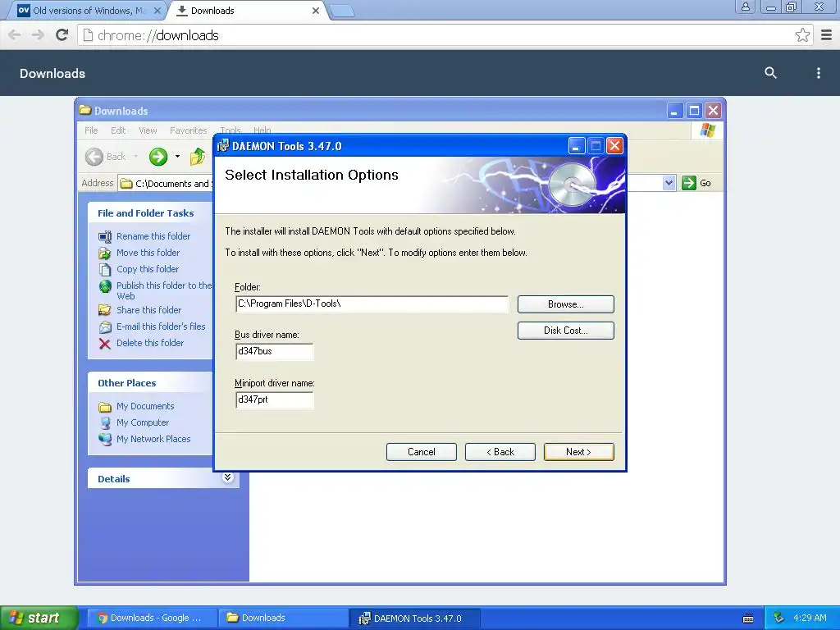Viewport: 840px width, 630px height.
Task: Open Explorer Back history dropdown arrow
Action: pyautogui.click(x=135, y=157)
